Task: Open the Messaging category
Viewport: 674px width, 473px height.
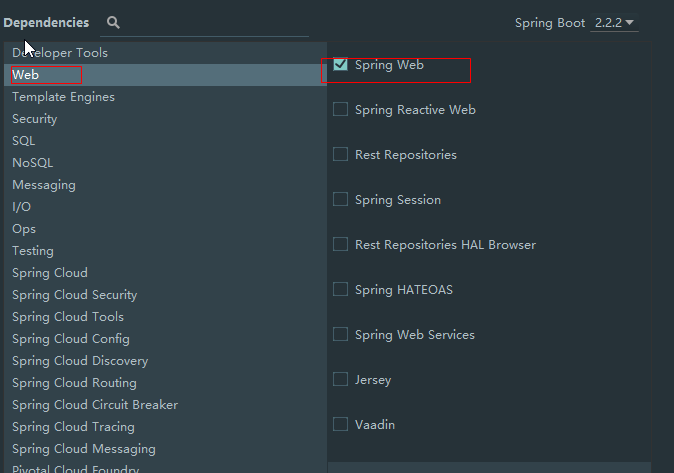Action: 165,185
